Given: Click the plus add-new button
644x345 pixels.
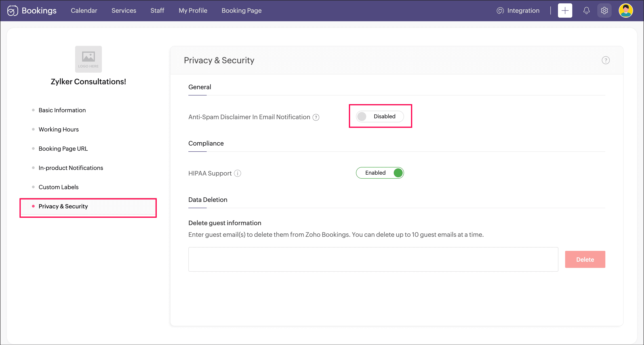Looking at the screenshot, I should pos(565,11).
